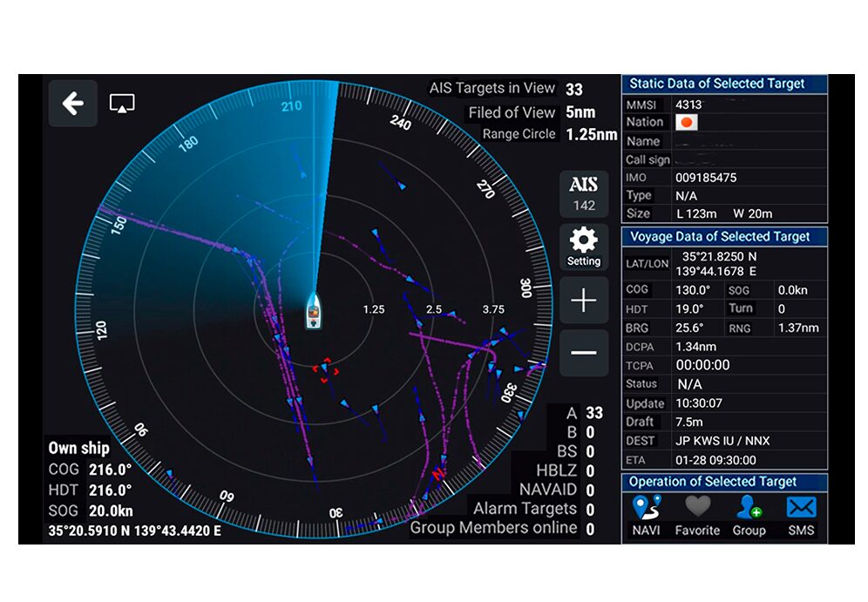The height and width of the screenshot is (602, 868).
Task: Select the Operation of Selected Target header
Action: coord(724,482)
